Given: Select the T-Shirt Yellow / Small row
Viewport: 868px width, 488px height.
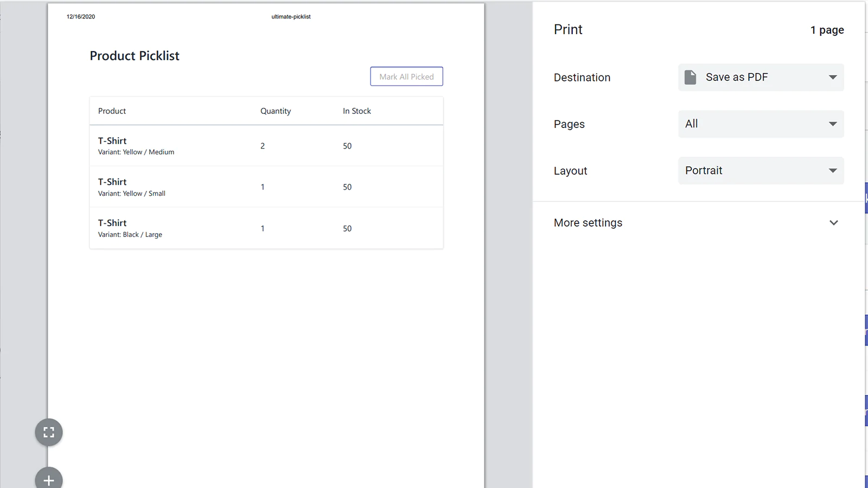Looking at the screenshot, I should click(266, 187).
